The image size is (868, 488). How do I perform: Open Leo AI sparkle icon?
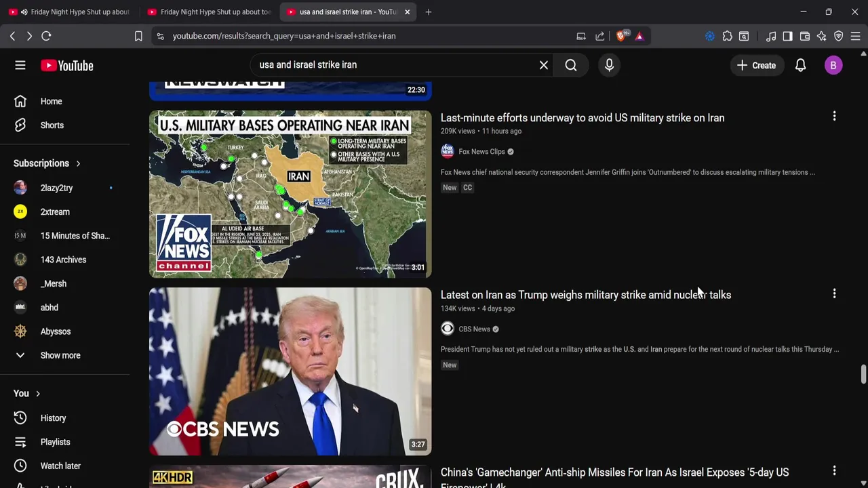(x=822, y=36)
